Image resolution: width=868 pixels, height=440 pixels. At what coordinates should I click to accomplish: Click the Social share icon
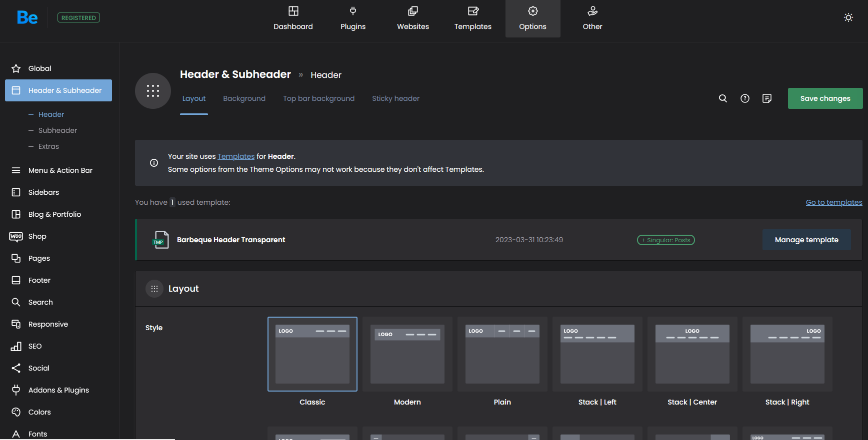coord(16,368)
